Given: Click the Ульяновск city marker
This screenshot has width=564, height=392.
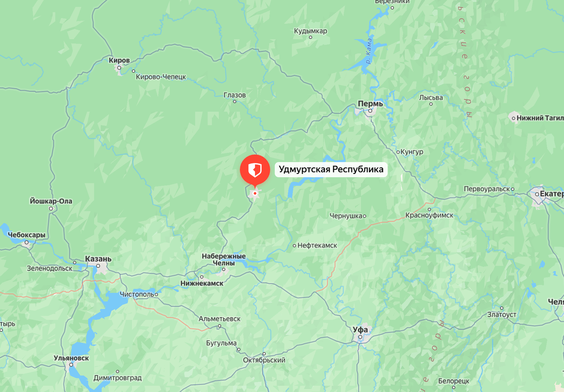Looking at the screenshot, I should click(71, 365).
